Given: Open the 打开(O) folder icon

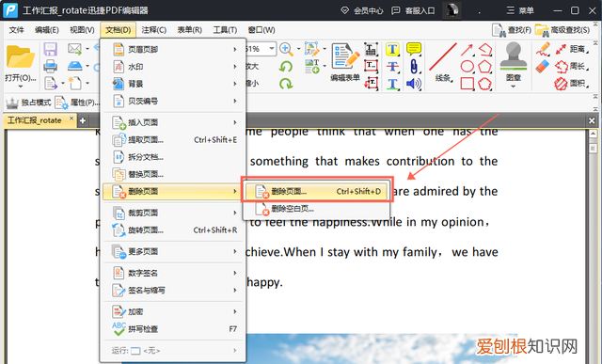Looking at the screenshot, I should click(x=21, y=57).
